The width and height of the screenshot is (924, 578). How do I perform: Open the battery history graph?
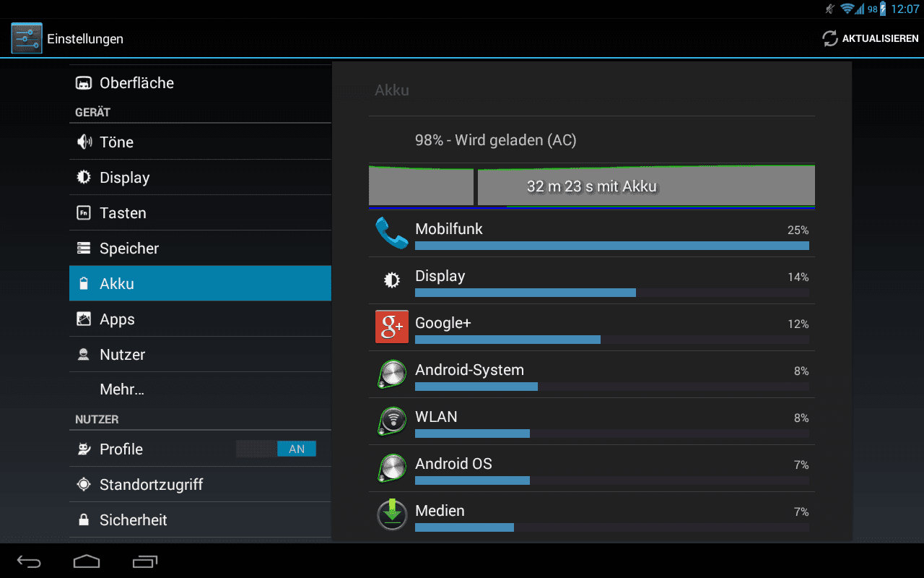click(x=592, y=186)
